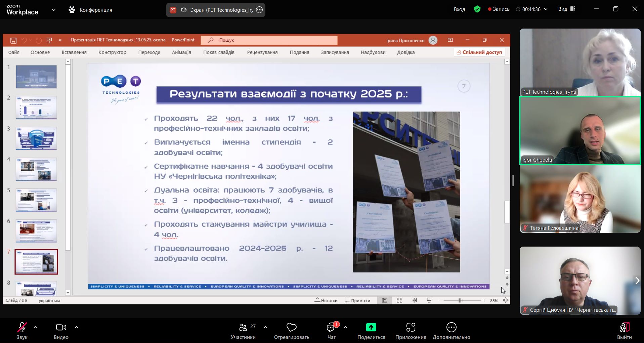Expand audio options arrow next to Звук
The image size is (644, 343).
pyautogui.click(x=35, y=327)
